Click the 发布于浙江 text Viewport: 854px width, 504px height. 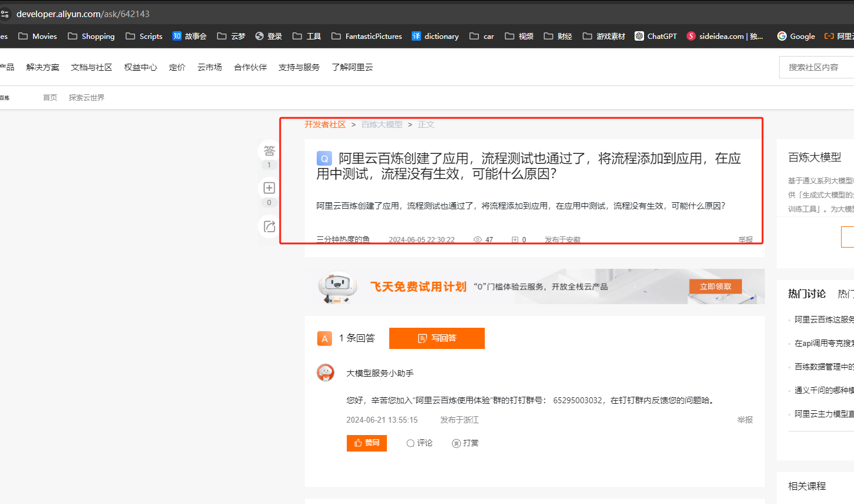tap(459, 420)
